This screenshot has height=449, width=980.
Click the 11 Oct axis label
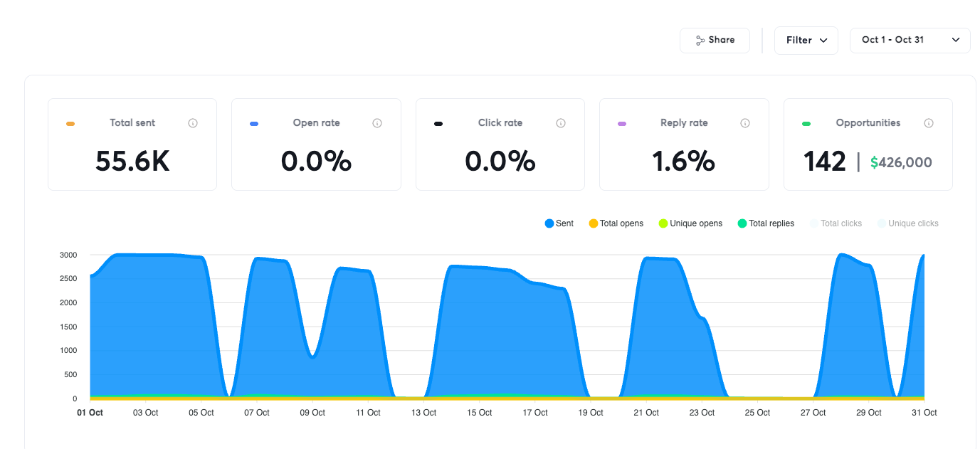pyautogui.click(x=369, y=413)
